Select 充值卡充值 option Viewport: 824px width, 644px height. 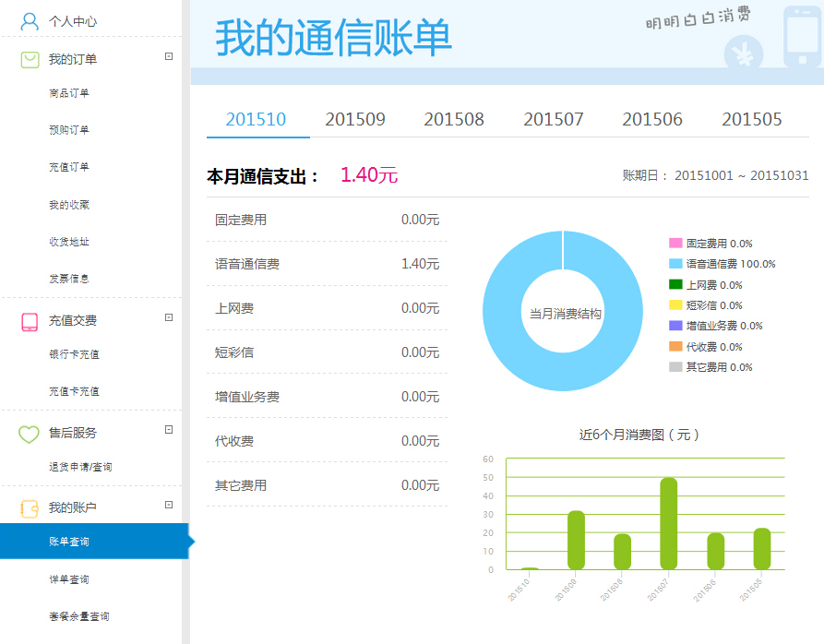[x=74, y=391]
